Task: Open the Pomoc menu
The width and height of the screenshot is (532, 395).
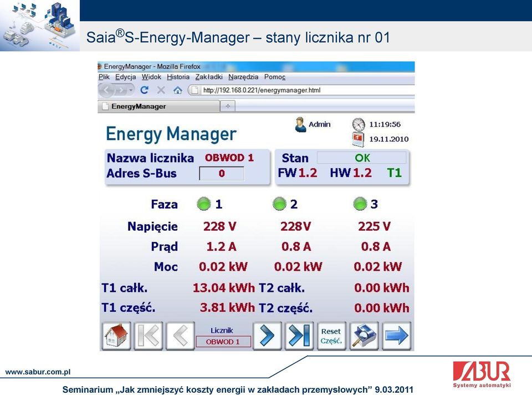Action: pyautogui.click(x=275, y=77)
